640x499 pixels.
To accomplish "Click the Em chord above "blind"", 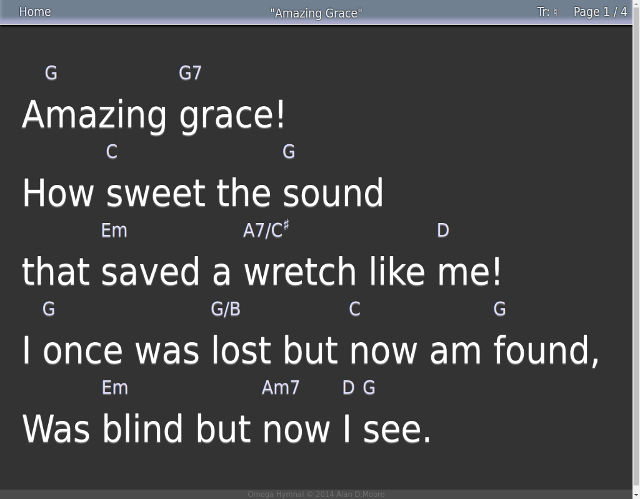I will click(x=115, y=388).
